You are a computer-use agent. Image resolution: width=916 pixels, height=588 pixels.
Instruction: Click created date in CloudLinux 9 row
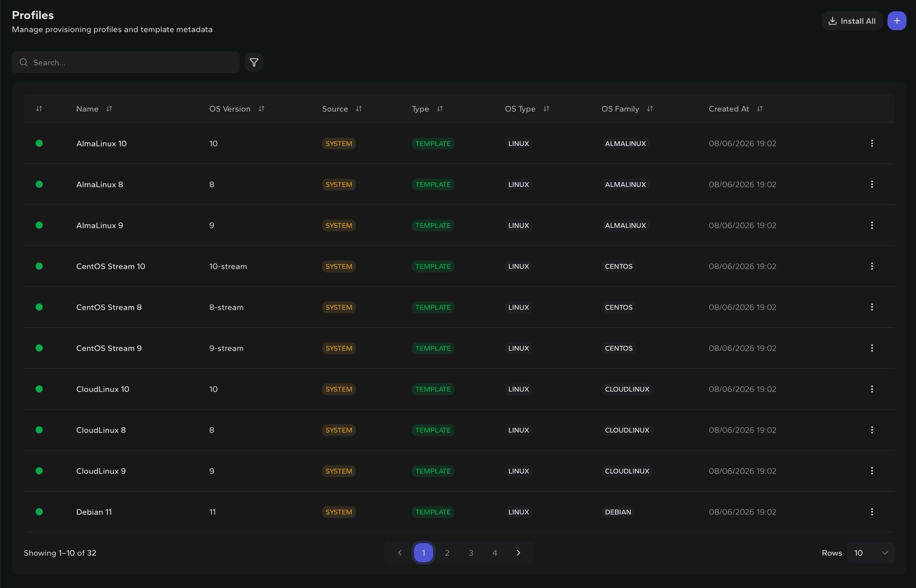(x=742, y=471)
